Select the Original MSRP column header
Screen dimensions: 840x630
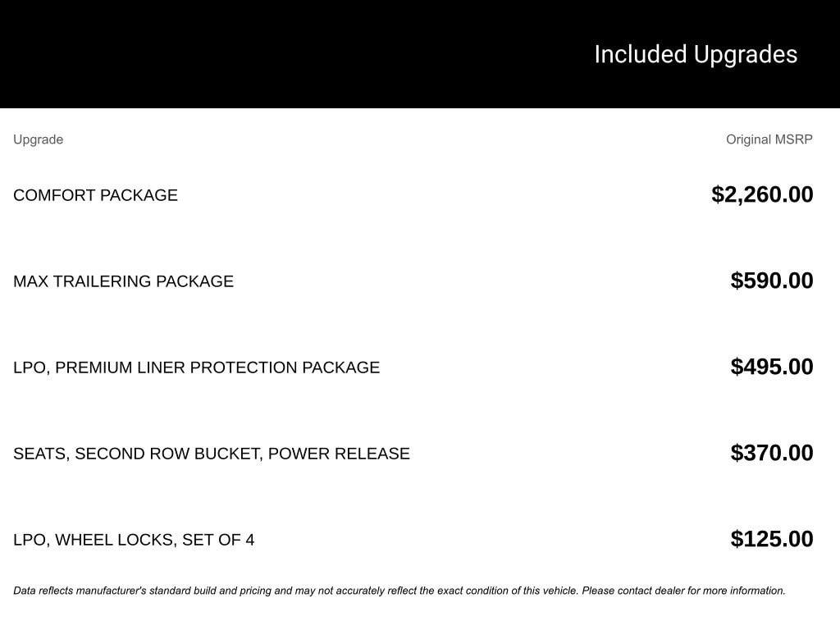(x=769, y=139)
